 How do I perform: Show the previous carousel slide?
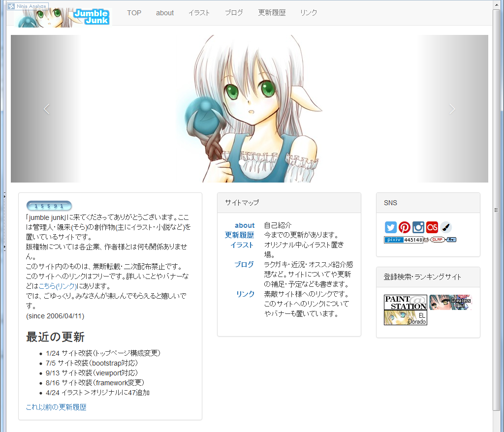coord(47,109)
